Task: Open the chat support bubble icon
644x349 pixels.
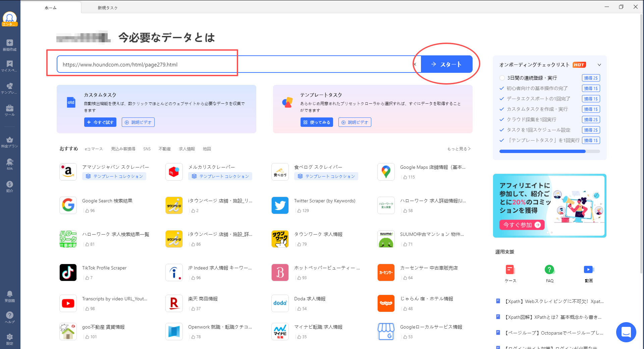Action: coord(626,332)
